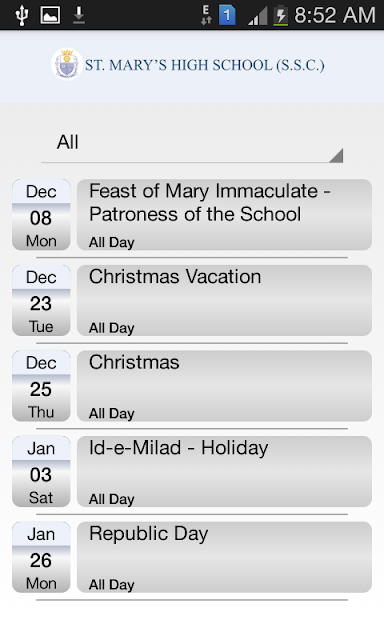Tap the Dec 23 Tue date tile

coord(41,300)
